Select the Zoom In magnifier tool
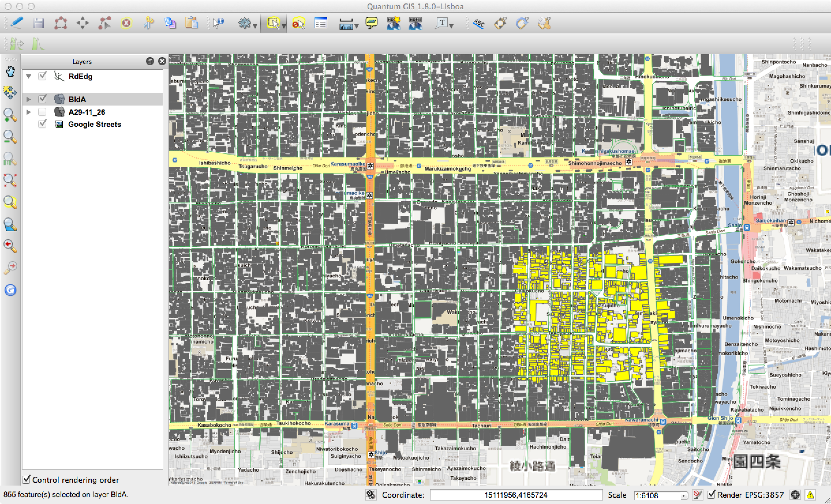Image resolution: width=831 pixels, height=504 pixels. (x=10, y=115)
